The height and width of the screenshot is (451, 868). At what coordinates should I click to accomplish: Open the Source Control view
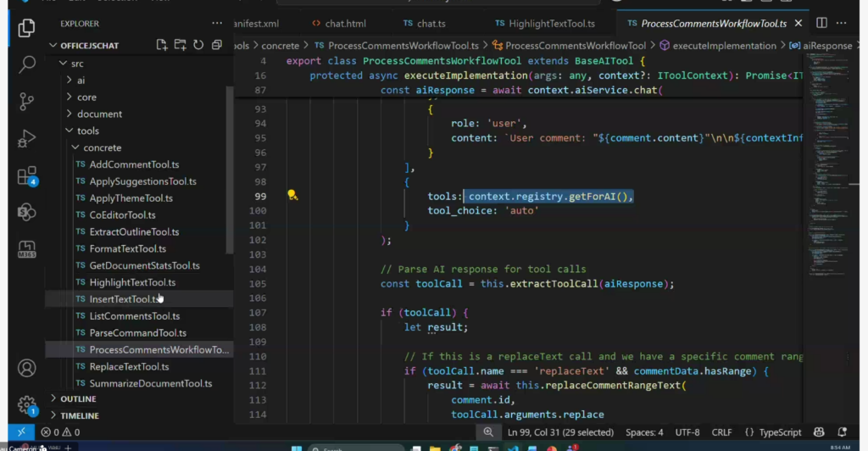pos(26,102)
